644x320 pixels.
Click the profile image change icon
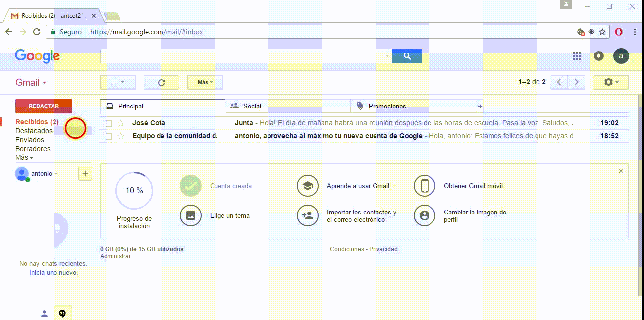click(425, 215)
